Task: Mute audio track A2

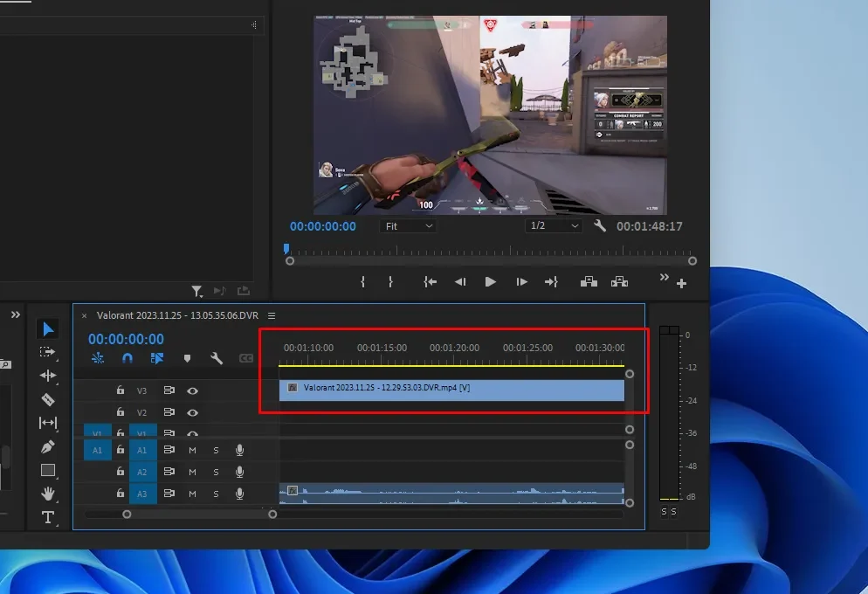Action: tap(192, 473)
